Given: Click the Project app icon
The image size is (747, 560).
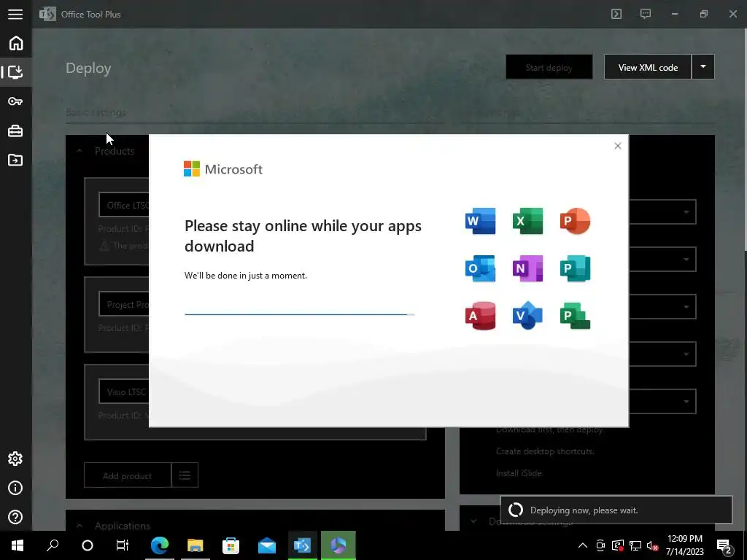Looking at the screenshot, I should (x=575, y=315).
